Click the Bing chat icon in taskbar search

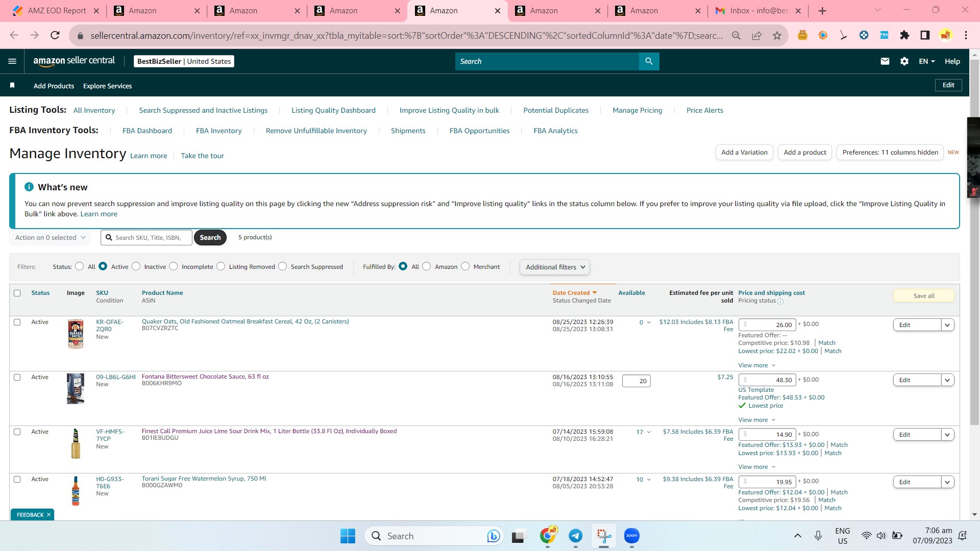[493, 536]
